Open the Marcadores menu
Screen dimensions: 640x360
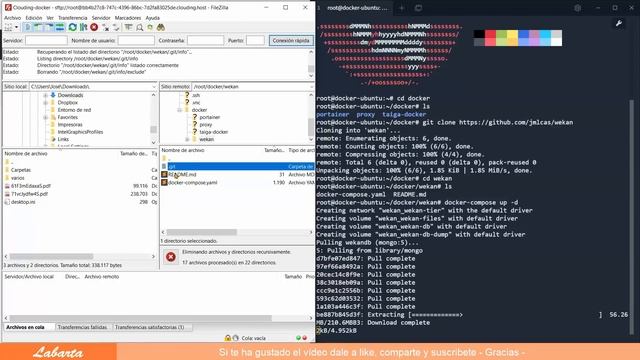[x=128, y=18]
